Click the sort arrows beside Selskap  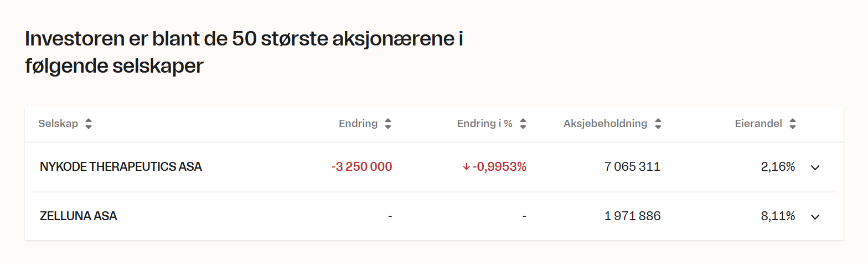[x=89, y=124]
